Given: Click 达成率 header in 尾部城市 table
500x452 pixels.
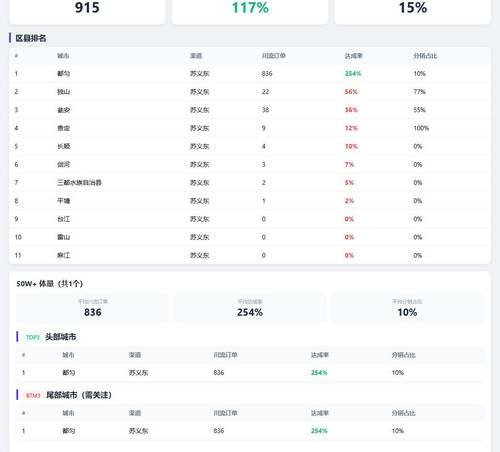Looking at the screenshot, I should coord(320,413).
